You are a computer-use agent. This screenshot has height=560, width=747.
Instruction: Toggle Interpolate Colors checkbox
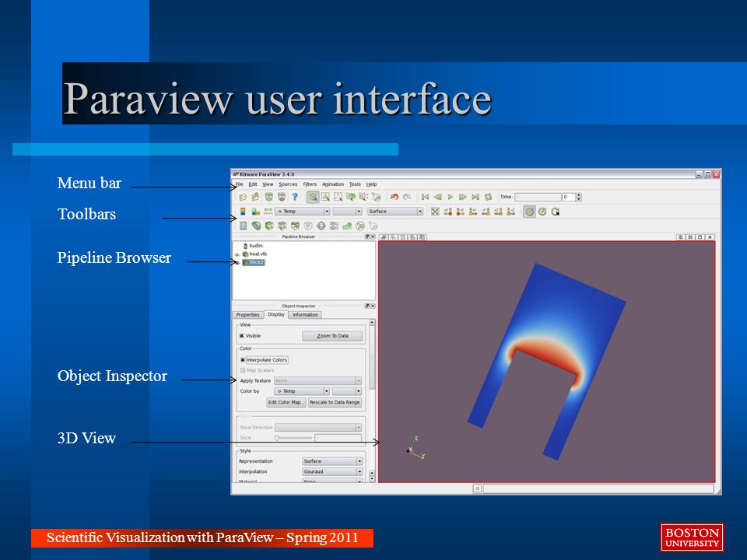[243, 360]
